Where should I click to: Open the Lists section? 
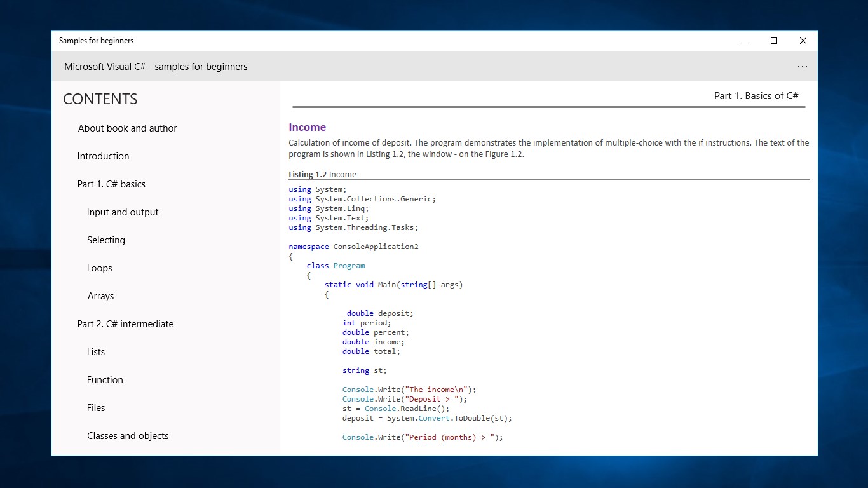96,352
